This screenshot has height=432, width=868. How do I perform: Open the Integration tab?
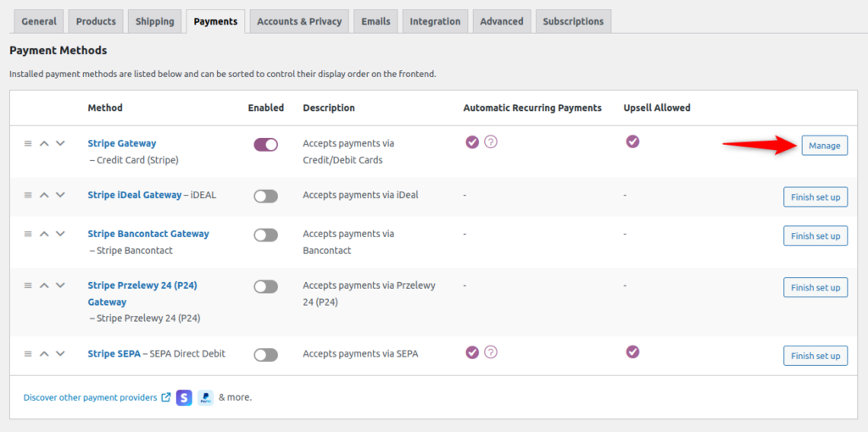435,21
